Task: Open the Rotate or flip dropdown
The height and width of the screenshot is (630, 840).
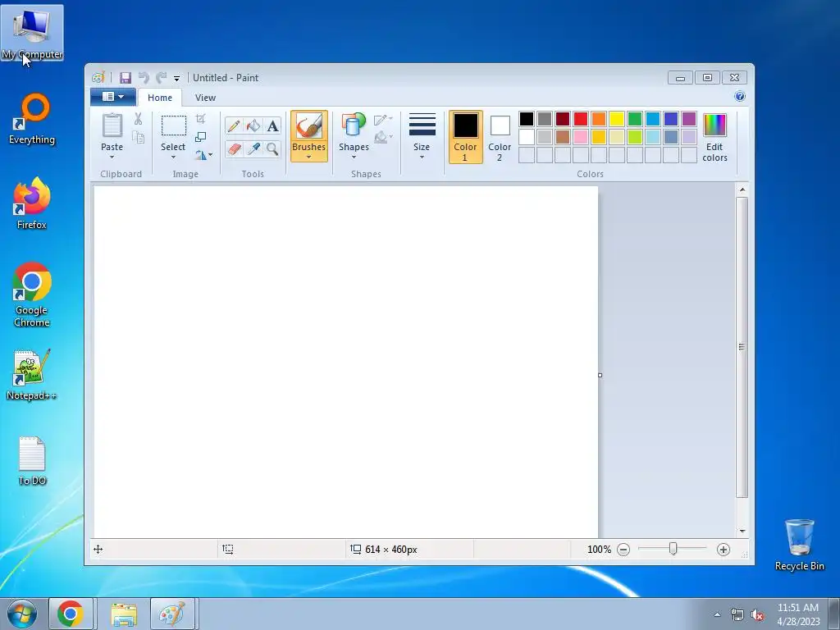Action: [x=203, y=155]
